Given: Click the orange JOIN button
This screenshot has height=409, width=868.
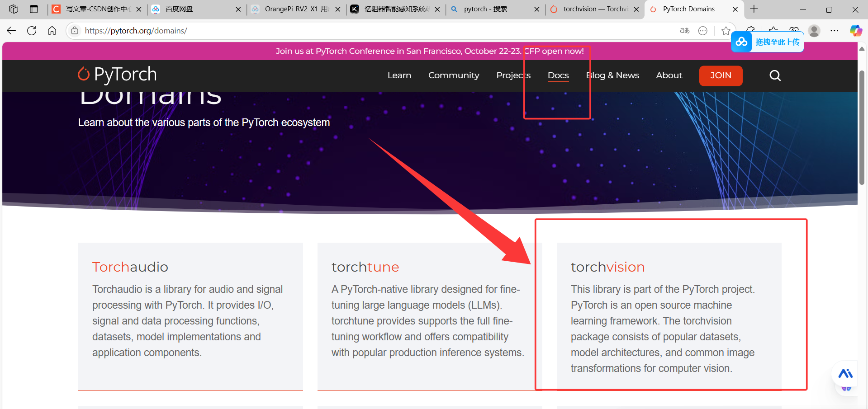Looking at the screenshot, I should [x=721, y=75].
